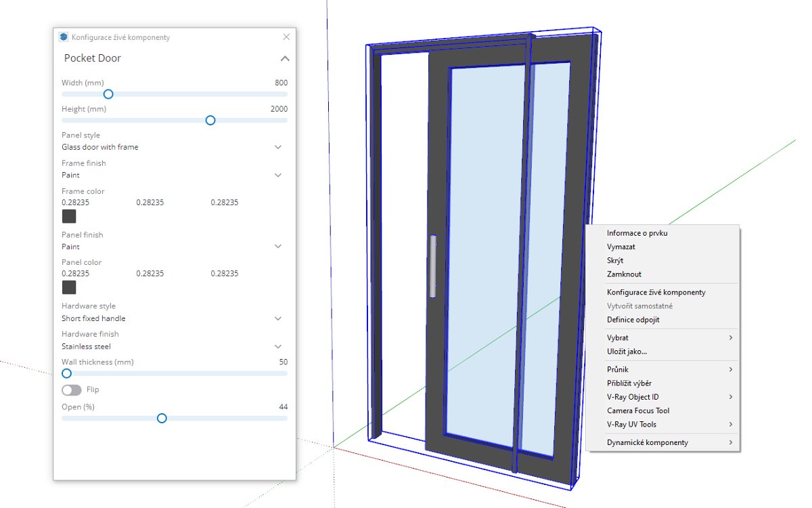
Task: Click the SketchUp logo icon in panel title
Action: [x=64, y=37]
